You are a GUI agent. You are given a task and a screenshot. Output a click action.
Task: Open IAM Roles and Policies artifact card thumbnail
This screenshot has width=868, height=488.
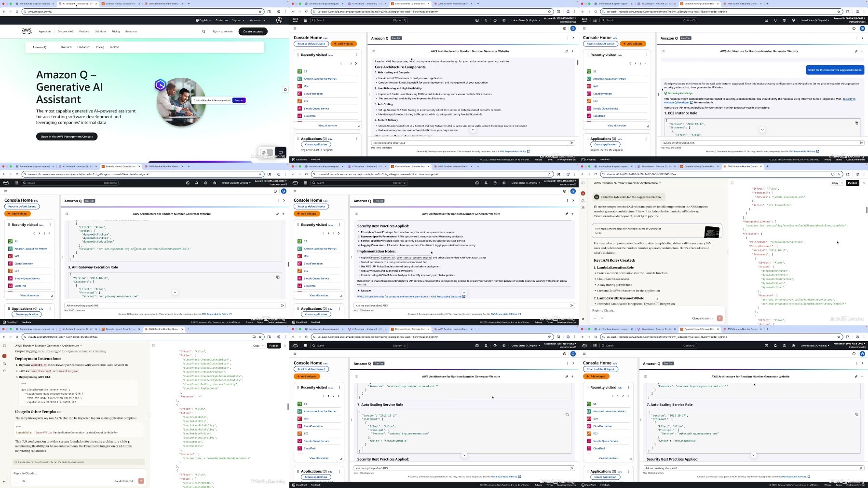[712, 232]
